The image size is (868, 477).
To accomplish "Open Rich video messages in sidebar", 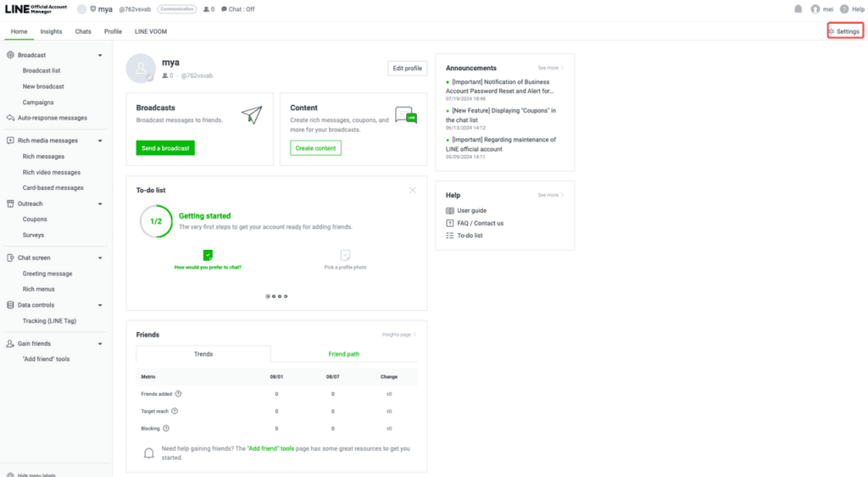I will coord(52,173).
